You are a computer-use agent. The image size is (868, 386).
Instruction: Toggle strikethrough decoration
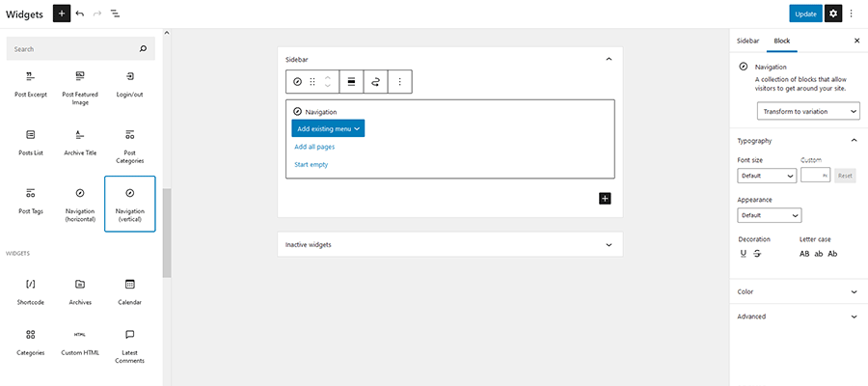758,254
